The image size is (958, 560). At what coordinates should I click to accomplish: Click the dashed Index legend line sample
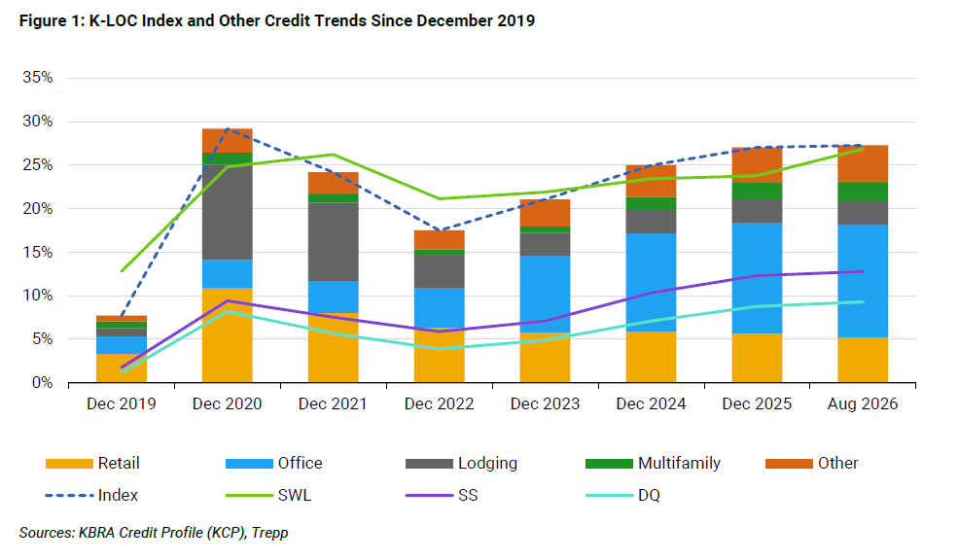(x=69, y=495)
